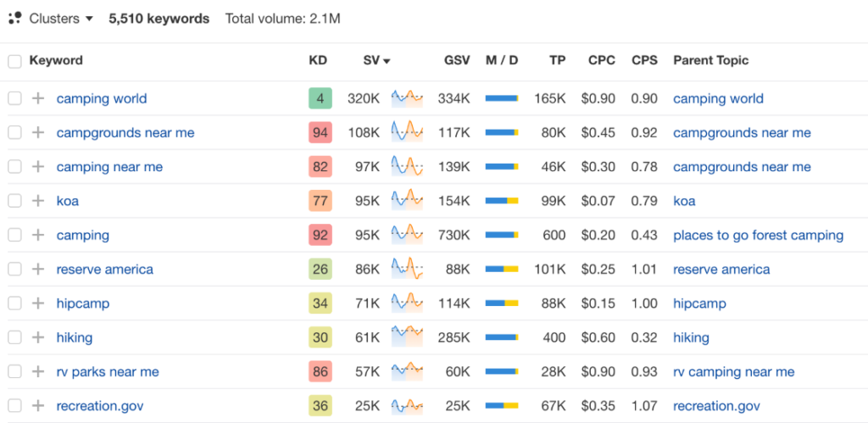The width and height of the screenshot is (868, 423).
Task: Check the camping near me row checkbox
Action: (x=14, y=167)
